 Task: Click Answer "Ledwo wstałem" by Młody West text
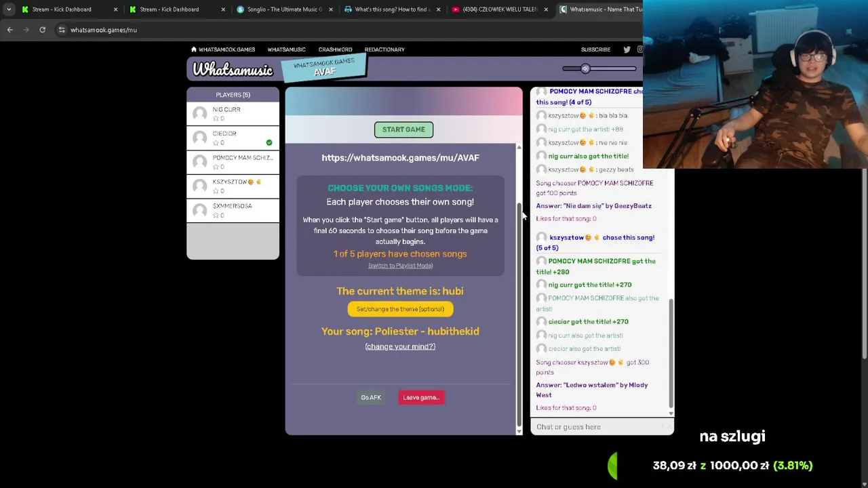(592, 390)
